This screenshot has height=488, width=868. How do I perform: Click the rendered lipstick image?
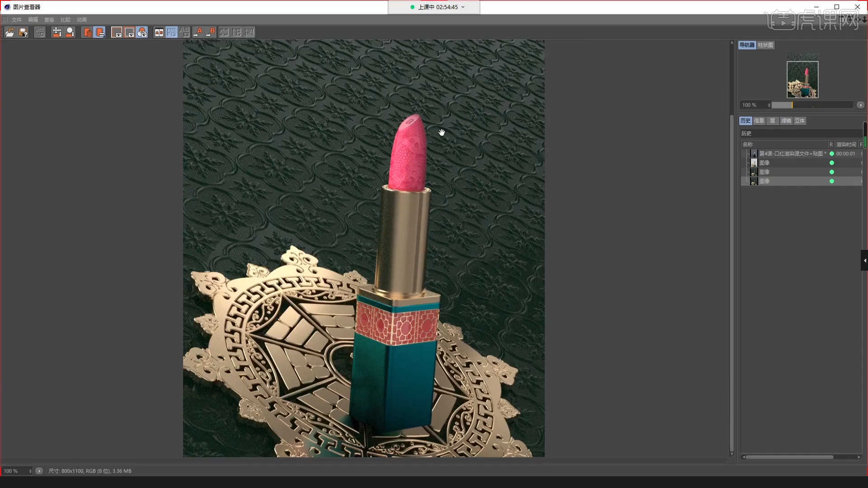[363, 248]
